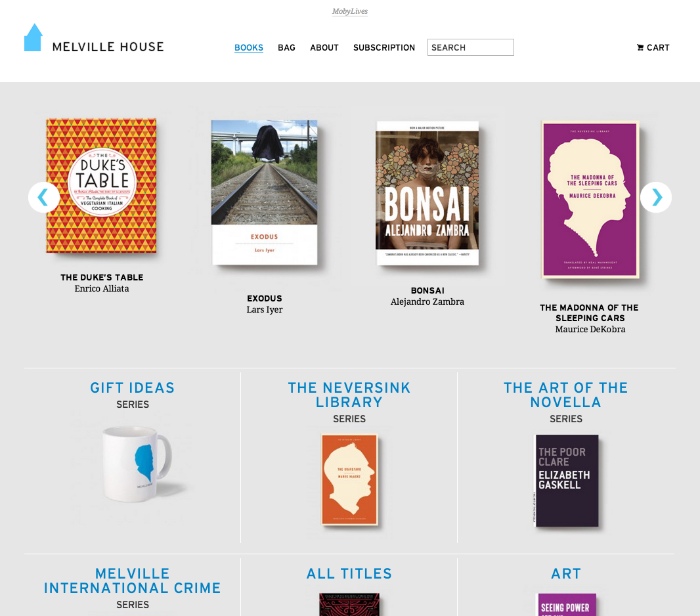
Task: Open the Bag menu item
Action: [x=286, y=47]
